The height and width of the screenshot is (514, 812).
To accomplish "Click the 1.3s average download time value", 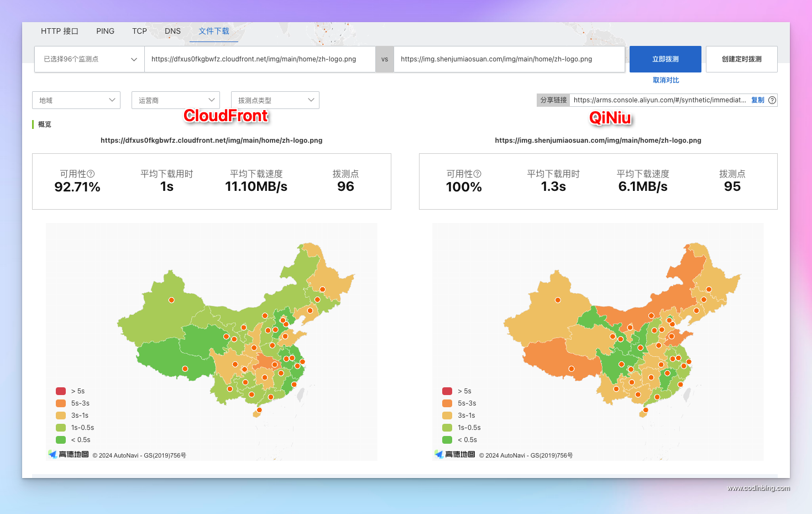I will (553, 186).
